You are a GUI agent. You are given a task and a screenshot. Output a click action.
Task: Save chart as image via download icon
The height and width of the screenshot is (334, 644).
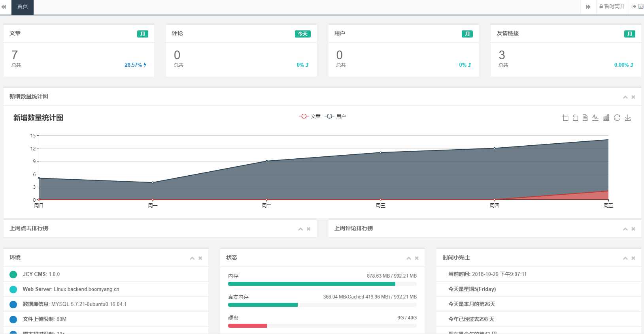(628, 118)
